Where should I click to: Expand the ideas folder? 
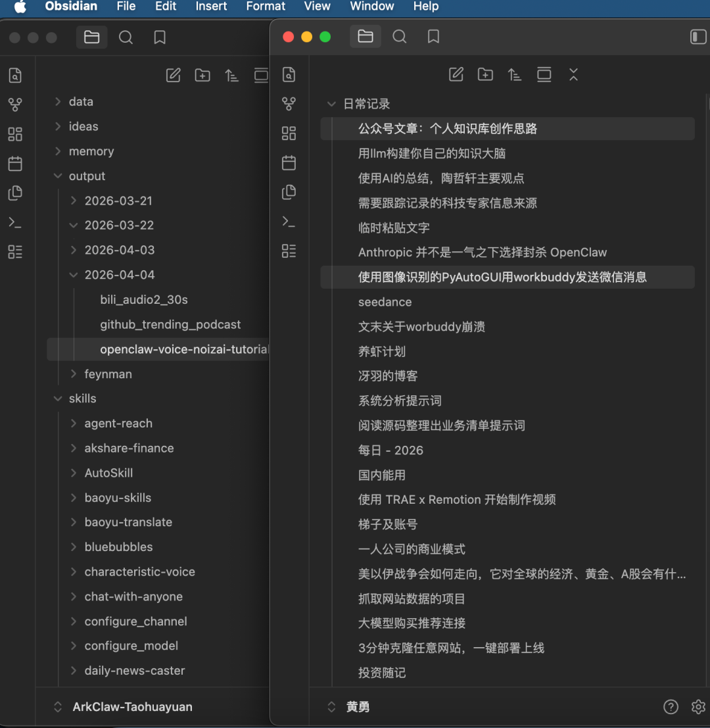pos(58,126)
